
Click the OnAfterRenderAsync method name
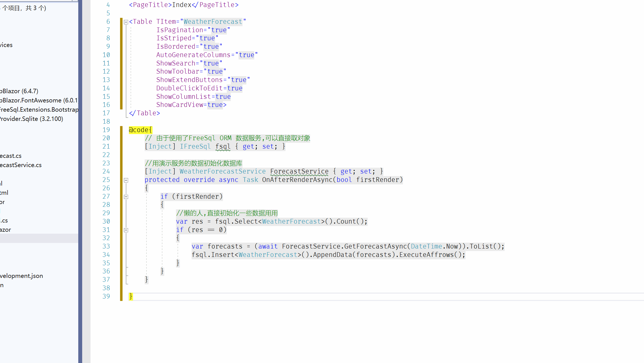(x=297, y=180)
